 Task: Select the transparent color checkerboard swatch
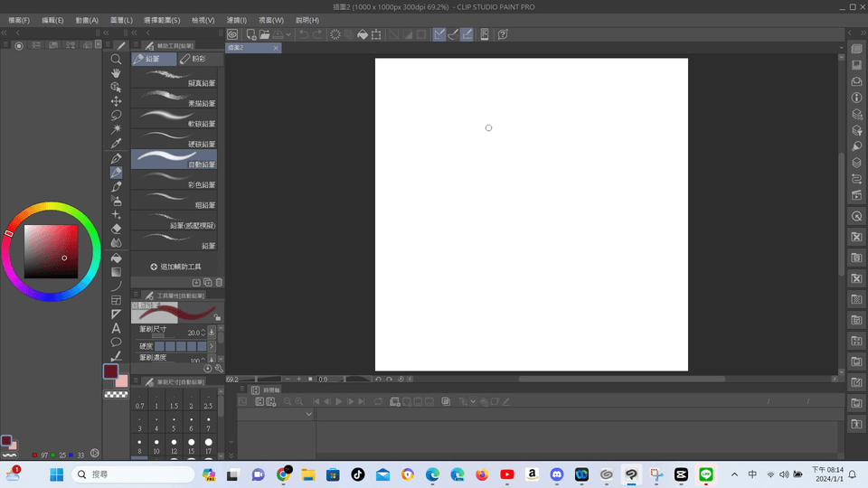click(x=116, y=395)
